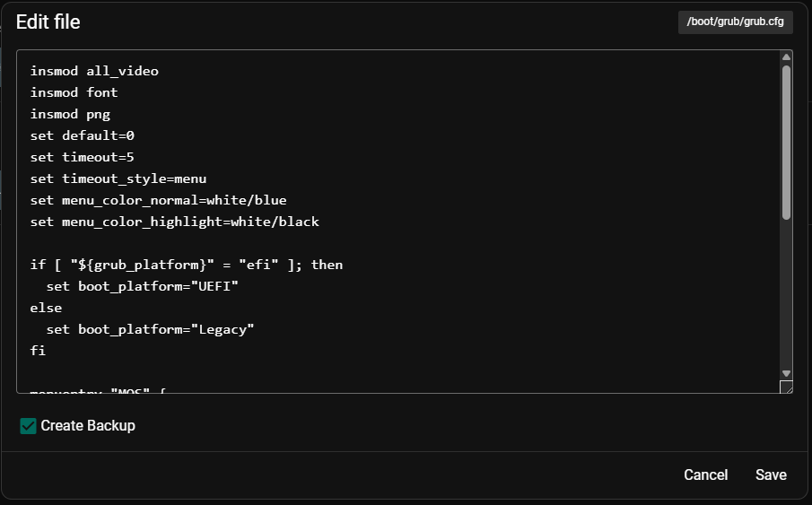Cancel editing the file
Screen dimensions: 812x505
pyautogui.click(x=705, y=475)
